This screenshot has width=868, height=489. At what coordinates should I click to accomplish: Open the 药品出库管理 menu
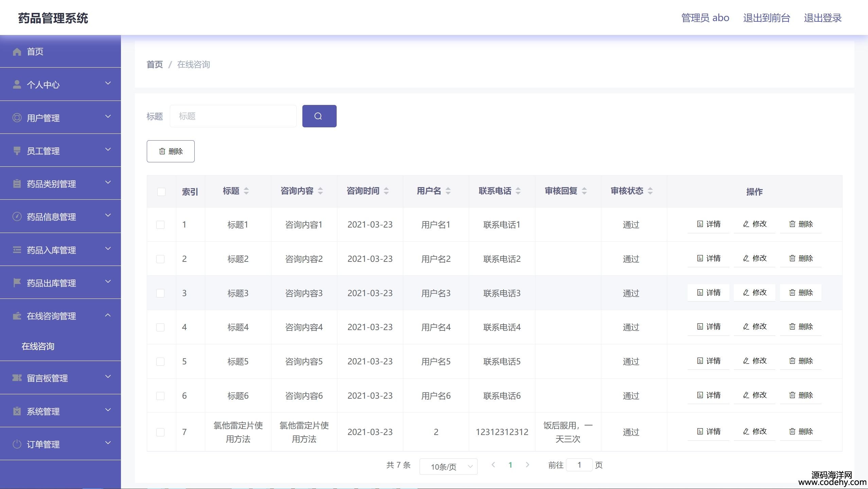coord(60,283)
